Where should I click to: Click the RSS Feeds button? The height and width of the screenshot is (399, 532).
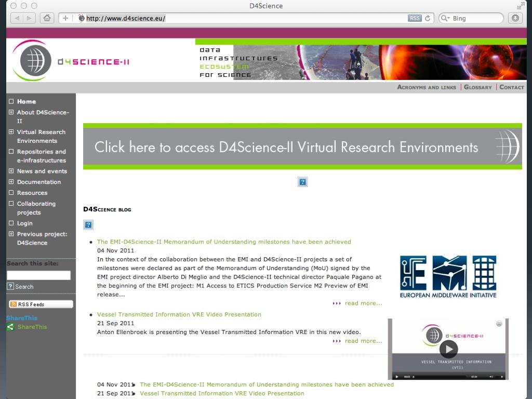click(x=41, y=304)
